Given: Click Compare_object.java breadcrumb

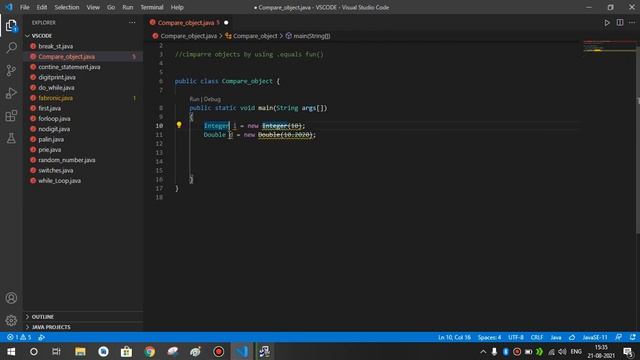Looking at the screenshot, I should (189, 36).
